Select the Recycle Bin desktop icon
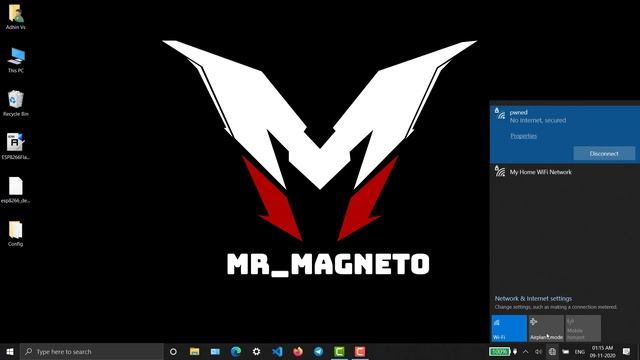Image resolution: width=640 pixels, height=360 pixels. pyautogui.click(x=16, y=104)
